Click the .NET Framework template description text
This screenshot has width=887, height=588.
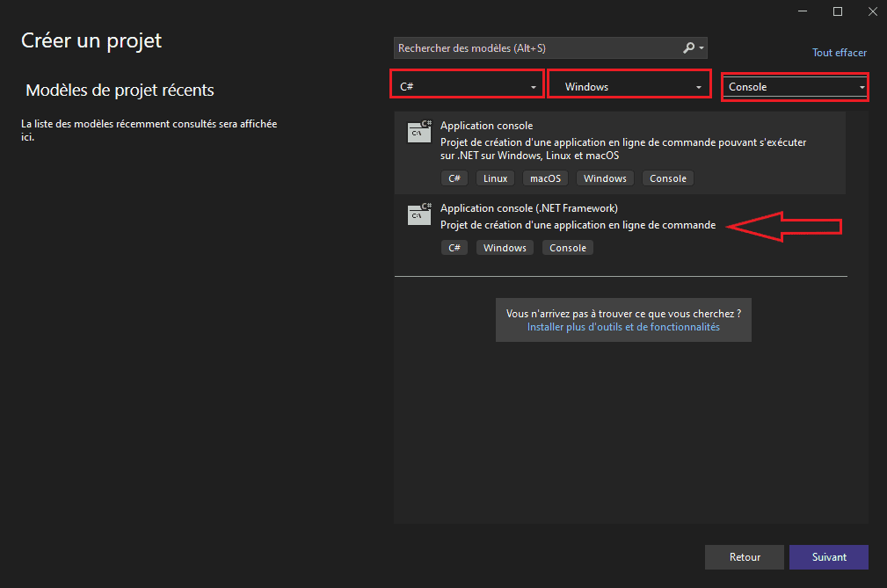click(578, 225)
